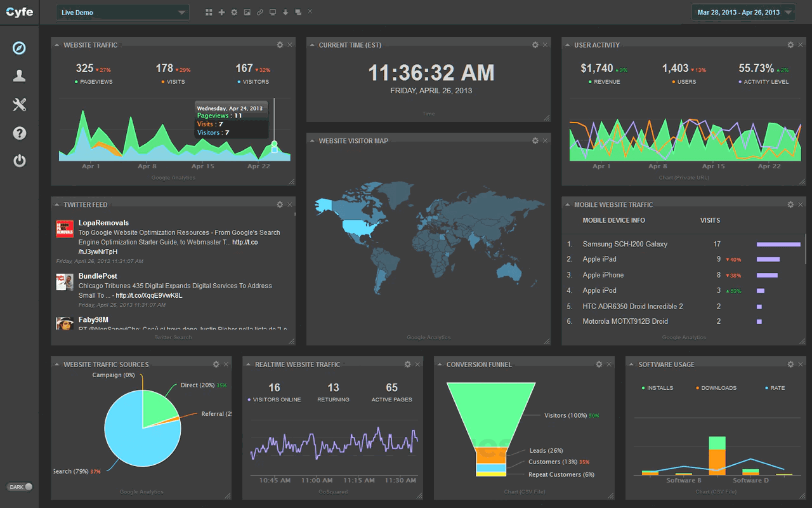The height and width of the screenshot is (508, 812).
Task: Open the date range dropdown
Action: (x=743, y=13)
